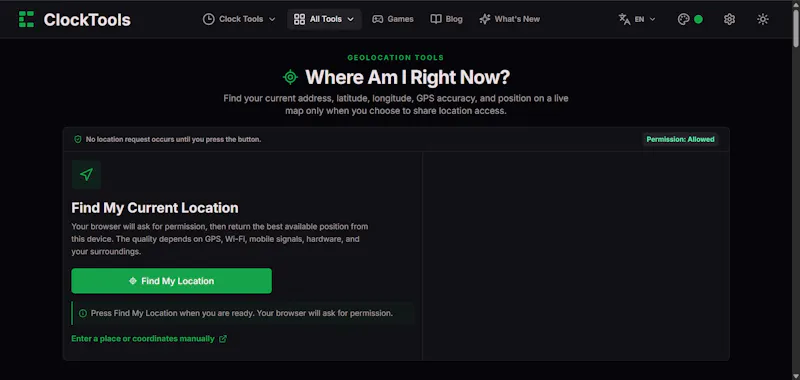The height and width of the screenshot is (380, 800).
Task: Click the sparkle icon beside What's New
Action: pyautogui.click(x=485, y=19)
